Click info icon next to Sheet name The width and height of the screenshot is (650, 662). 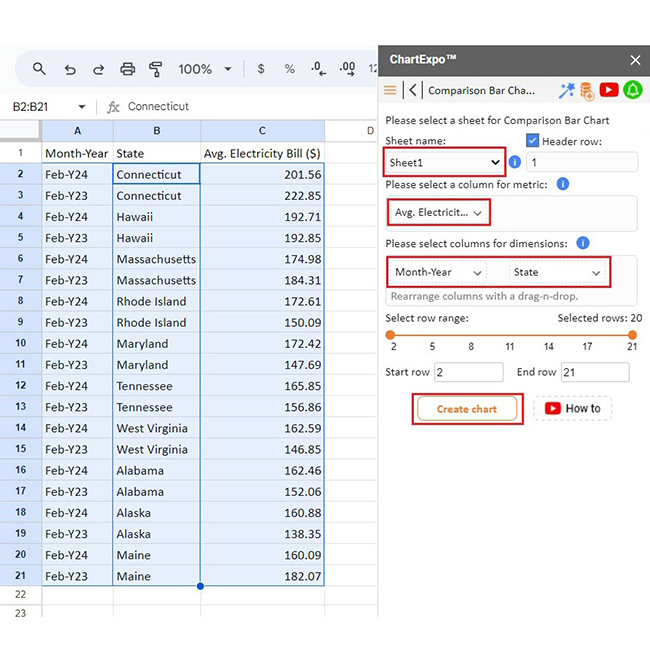(x=515, y=162)
